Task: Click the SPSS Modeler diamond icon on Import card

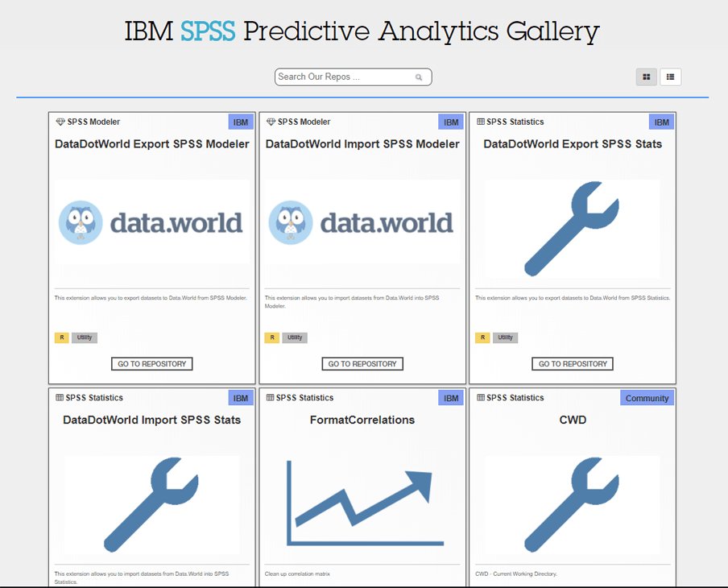Action: point(271,122)
